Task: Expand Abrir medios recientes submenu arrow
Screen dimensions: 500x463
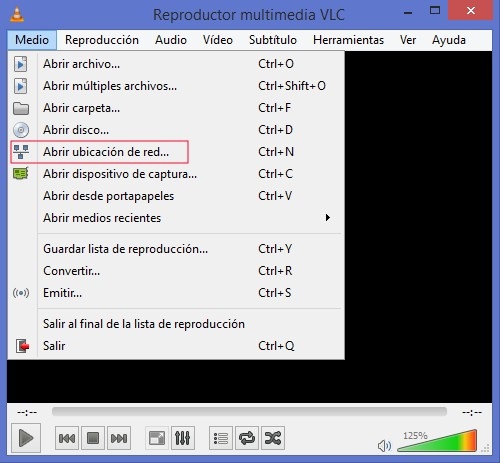Action: pos(328,218)
